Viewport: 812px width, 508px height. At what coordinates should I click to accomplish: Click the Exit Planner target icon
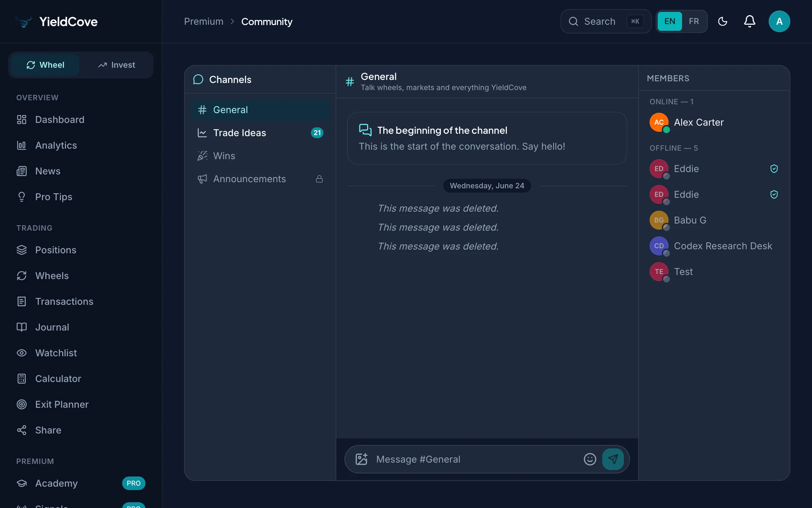click(22, 404)
